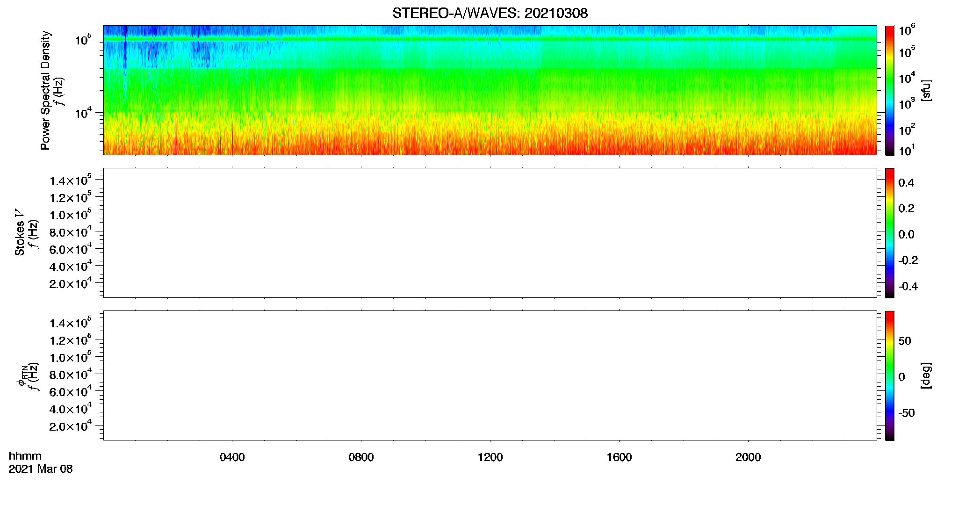
Task: Click the 2000 time axis label
Action: pyautogui.click(x=748, y=457)
